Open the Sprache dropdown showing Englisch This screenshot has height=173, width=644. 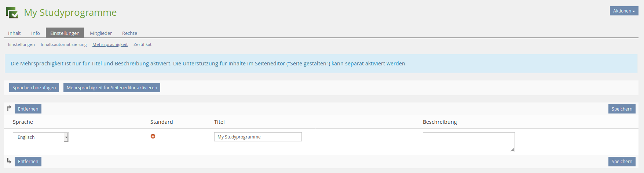(x=40, y=137)
